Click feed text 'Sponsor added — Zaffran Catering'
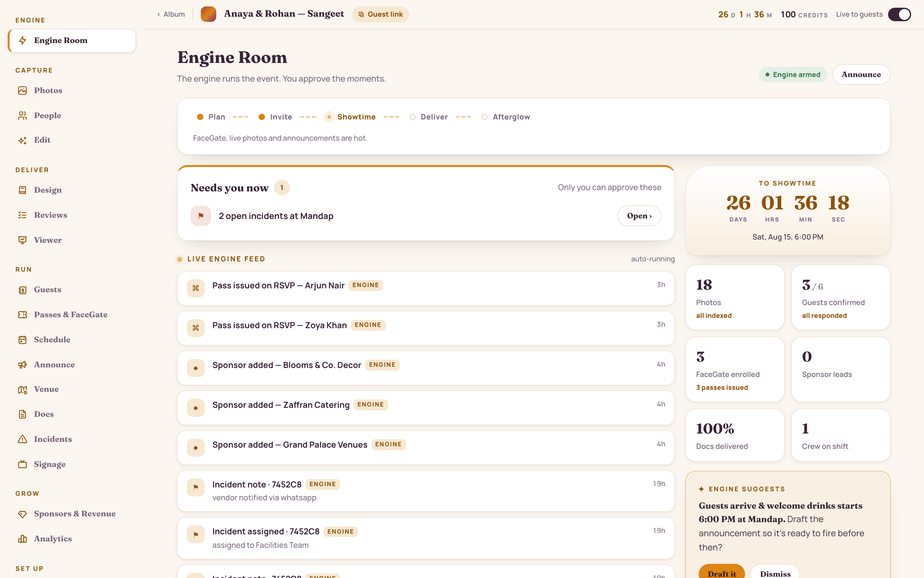Screen dimensions: 924x578 (x=281, y=405)
